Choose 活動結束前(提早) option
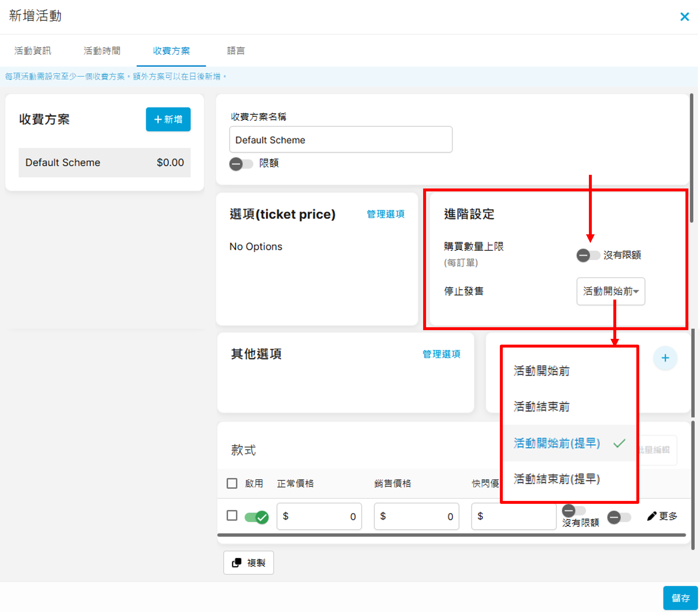The height and width of the screenshot is (612, 700). (x=556, y=479)
